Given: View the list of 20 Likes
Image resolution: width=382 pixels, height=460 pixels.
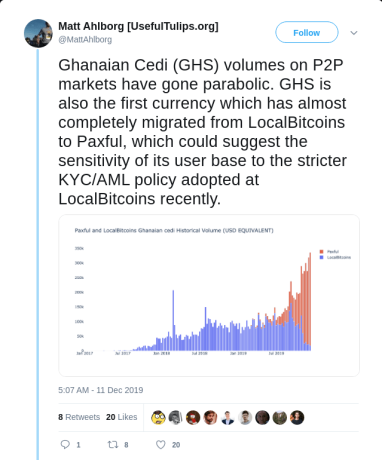Looking at the screenshot, I should click(x=122, y=417).
